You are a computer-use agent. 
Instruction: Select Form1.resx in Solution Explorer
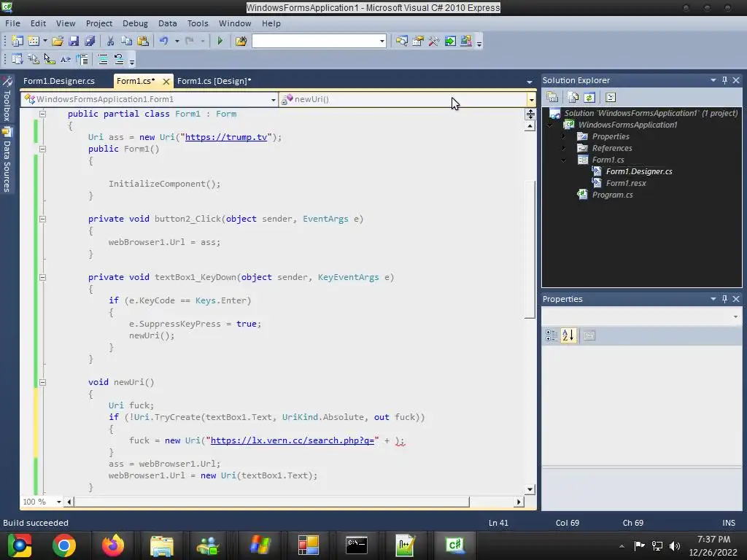[626, 183]
